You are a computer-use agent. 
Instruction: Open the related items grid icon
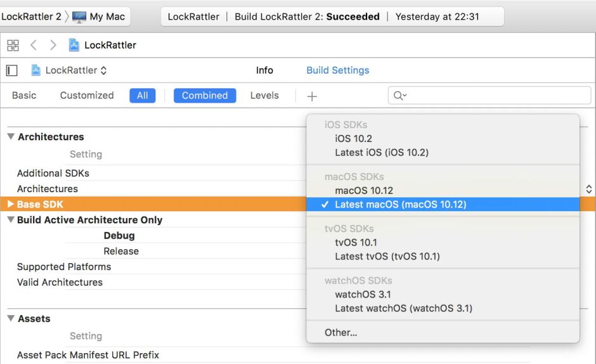(13, 45)
